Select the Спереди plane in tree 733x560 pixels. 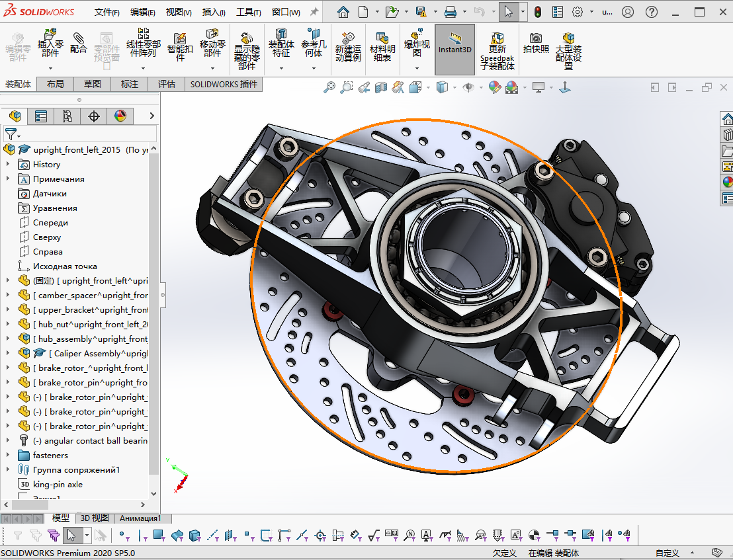coord(50,222)
